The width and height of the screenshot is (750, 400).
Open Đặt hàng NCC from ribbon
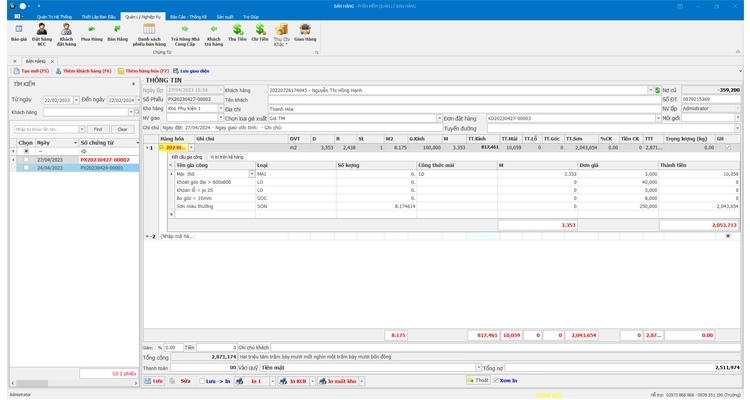(x=42, y=30)
